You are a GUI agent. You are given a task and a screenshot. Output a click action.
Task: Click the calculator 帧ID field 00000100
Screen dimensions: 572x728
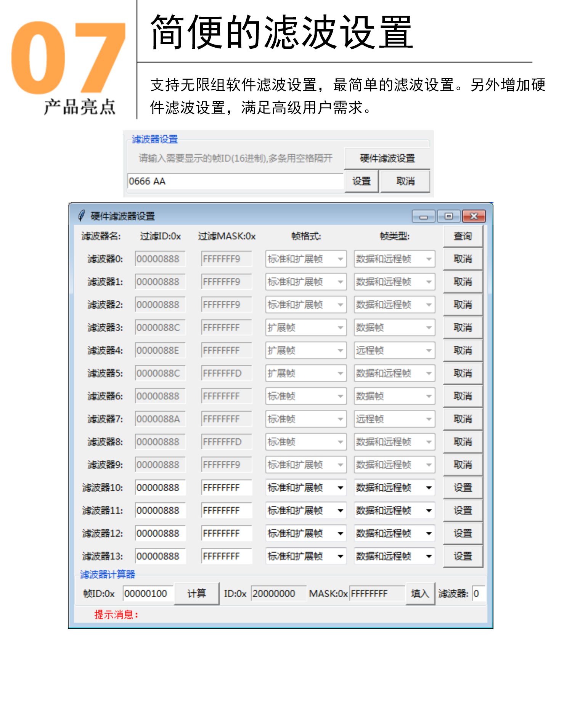[148, 594]
